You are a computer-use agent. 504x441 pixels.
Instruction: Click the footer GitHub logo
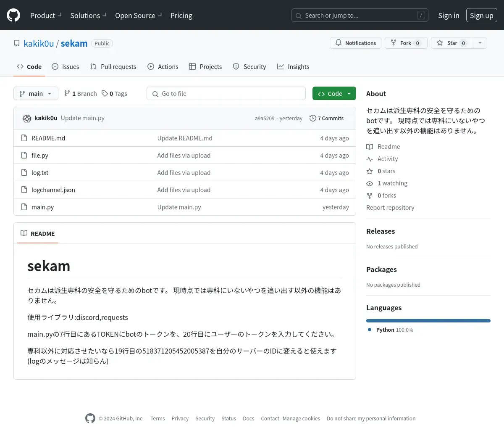click(x=90, y=418)
